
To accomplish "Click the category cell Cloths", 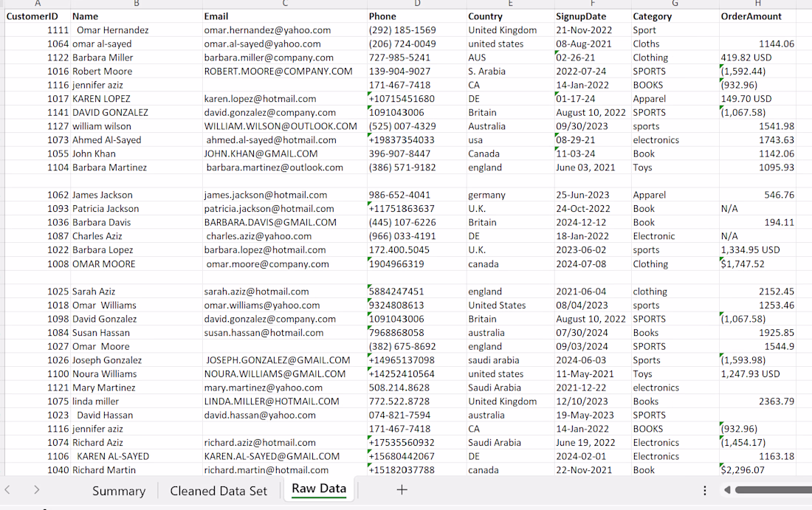I will pos(675,44).
